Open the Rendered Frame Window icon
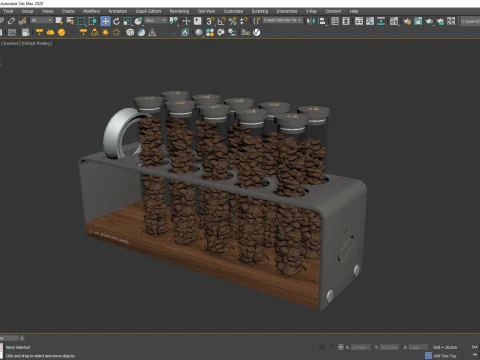This screenshot has height=360, width=480. coord(418,21)
